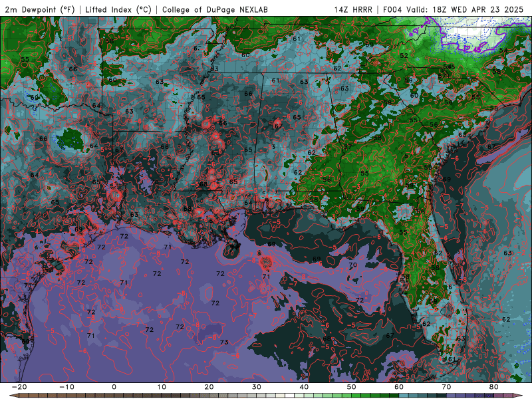Click the "0" color scale label
This screenshot has width=532, height=399.
click(x=114, y=387)
